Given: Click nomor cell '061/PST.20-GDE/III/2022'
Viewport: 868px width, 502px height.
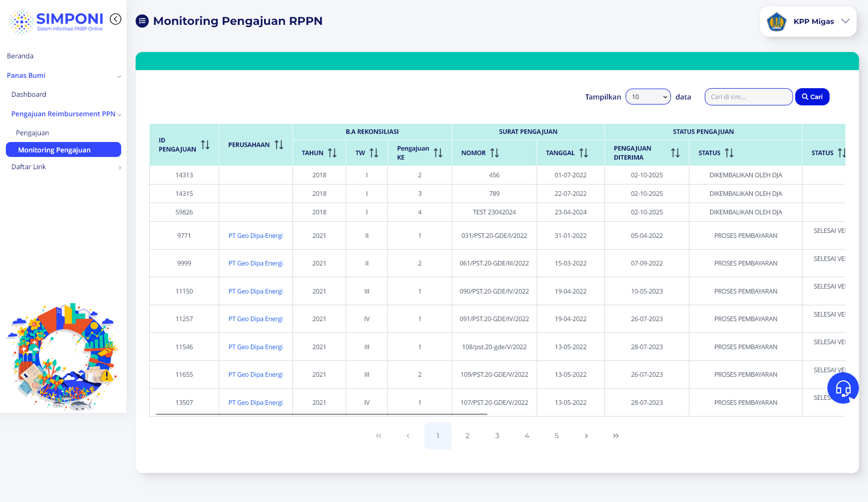Looking at the screenshot, I should [494, 263].
